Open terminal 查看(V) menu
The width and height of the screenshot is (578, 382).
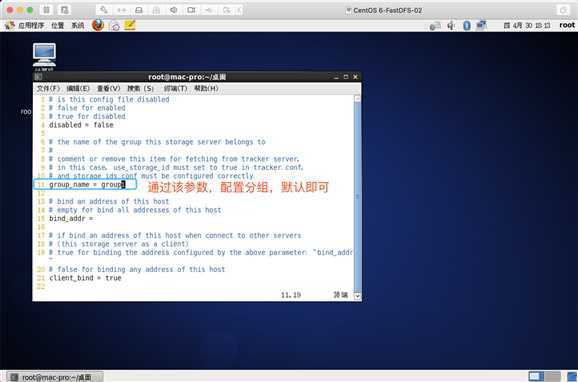(x=108, y=88)
